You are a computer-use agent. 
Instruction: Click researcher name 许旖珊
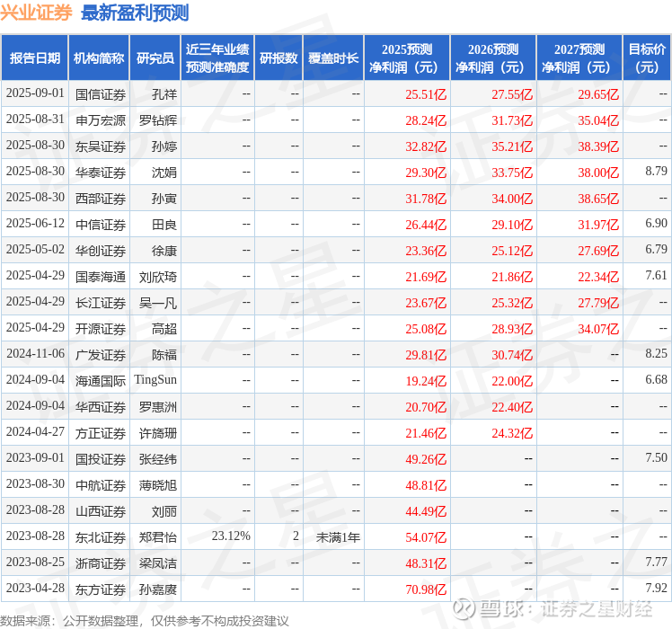pos(158,433)
